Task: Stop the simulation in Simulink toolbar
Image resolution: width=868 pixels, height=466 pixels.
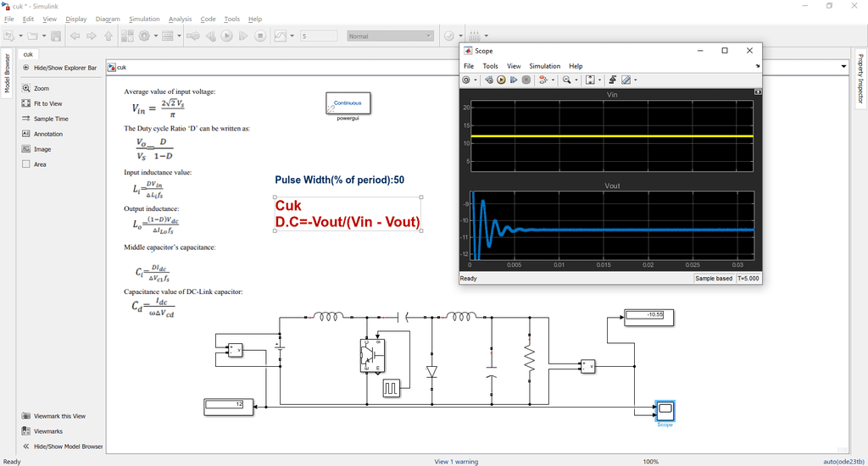Action: click(260, 36)
